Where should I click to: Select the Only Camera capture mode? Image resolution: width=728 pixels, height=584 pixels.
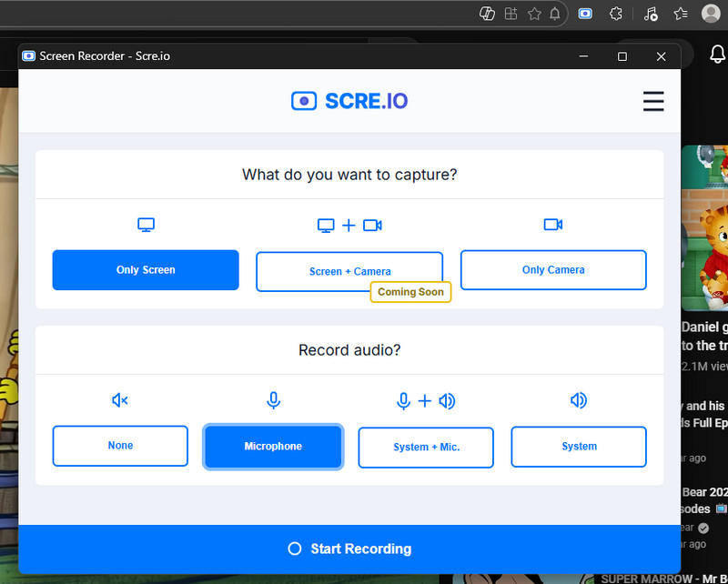pyautogui.click(x=552, y=269)
